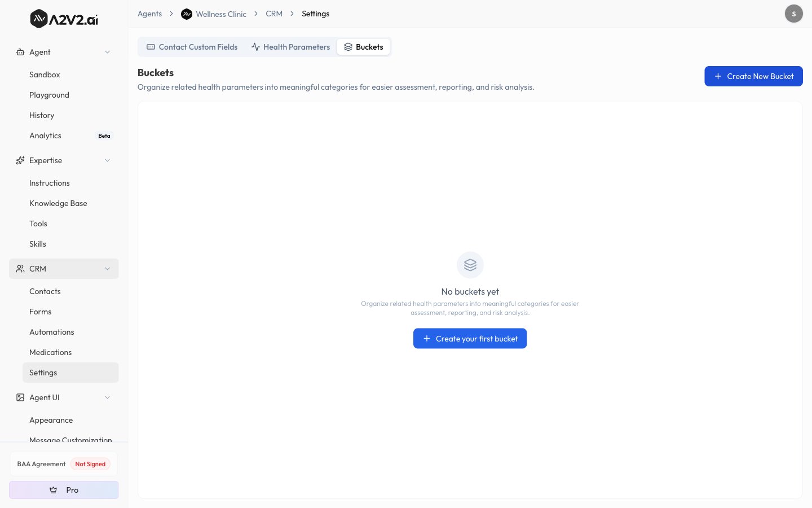Screen dimensions: 812x508
Task: Collapse the CRM section chevron
Action: pos(107,269)
